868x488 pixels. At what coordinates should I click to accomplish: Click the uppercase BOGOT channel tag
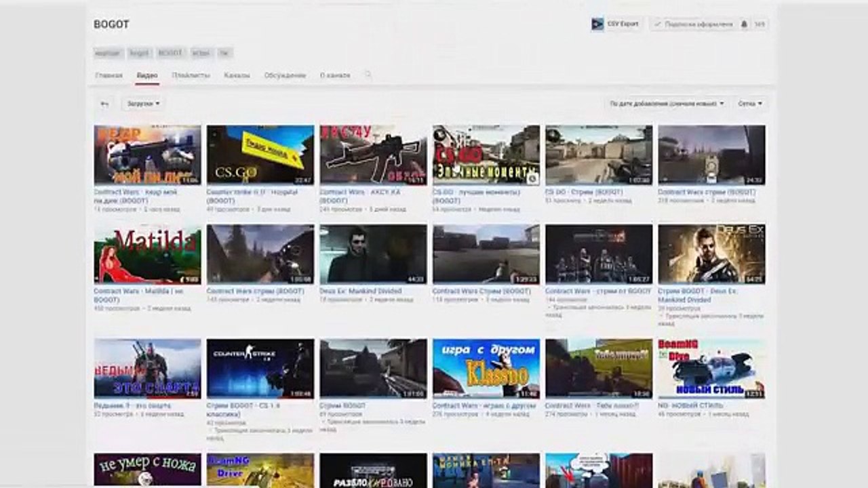pos(170,53)
